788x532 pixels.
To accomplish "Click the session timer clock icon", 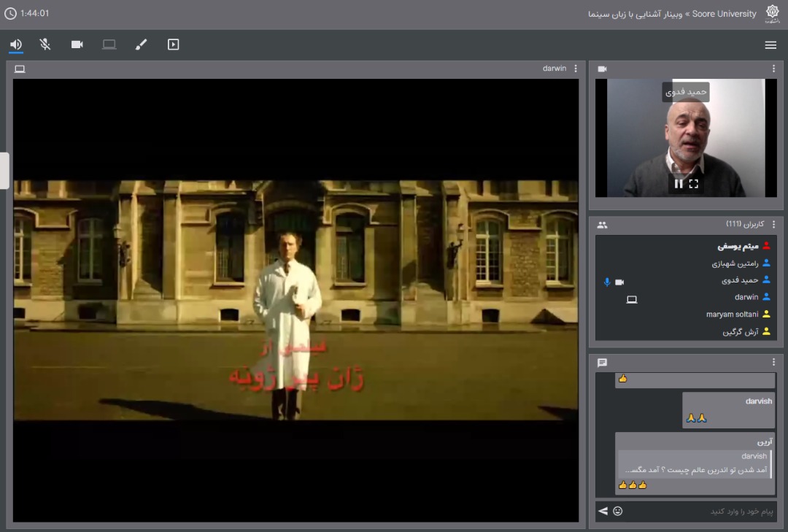I will pos(10,14).
